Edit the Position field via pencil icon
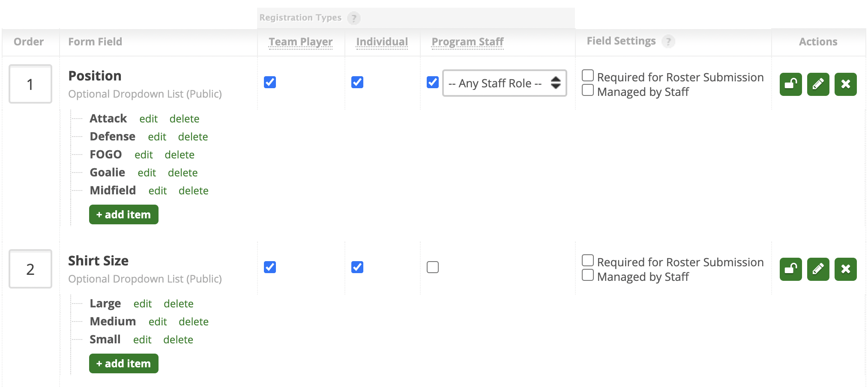 (818, 84)
